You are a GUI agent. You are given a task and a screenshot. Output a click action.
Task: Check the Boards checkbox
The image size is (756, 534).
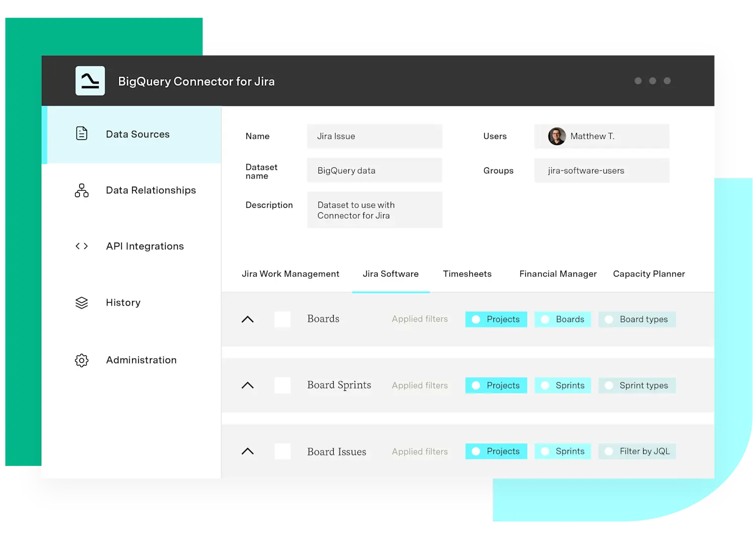point(282,319)
